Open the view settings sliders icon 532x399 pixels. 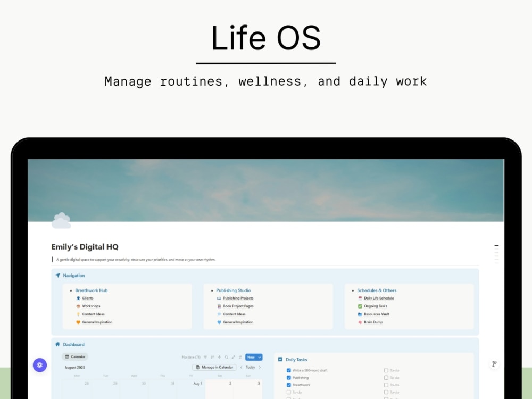(x=240, y=358)
